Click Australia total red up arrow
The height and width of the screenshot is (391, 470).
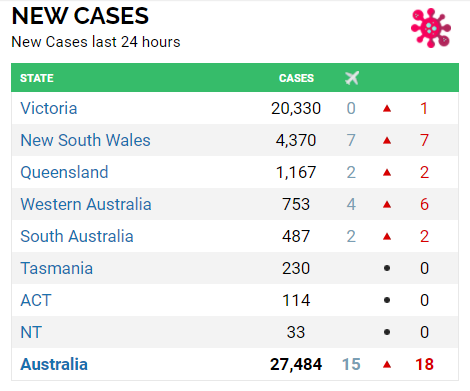(x=387, y=364)
